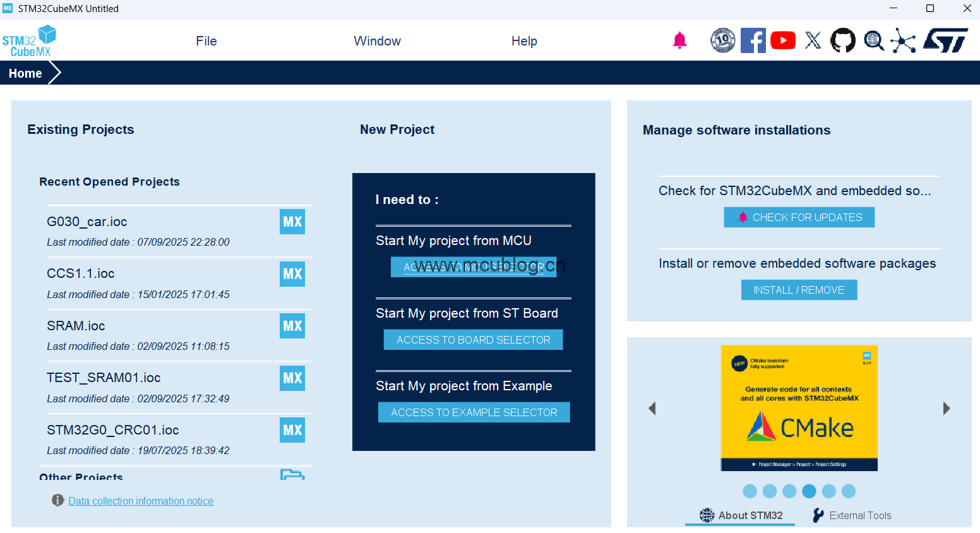980x533 pixels.
Task: Click the MX icon beside STM32G0_CRC01.ioc
Action: 292,430
